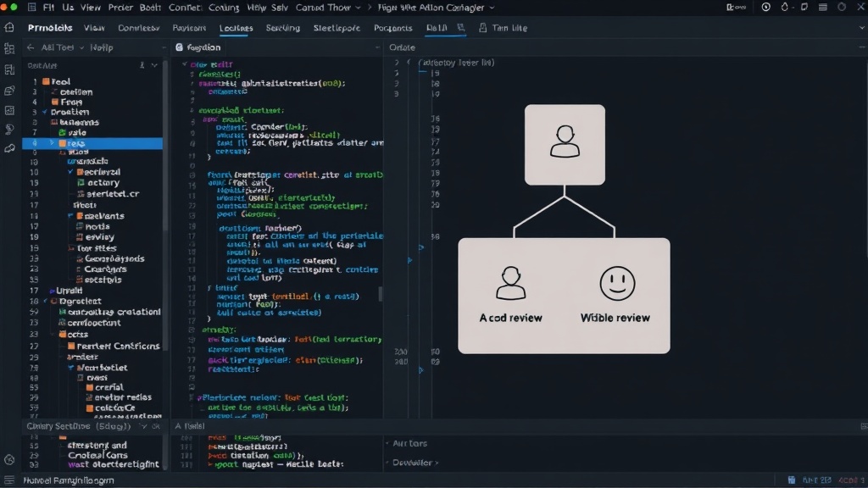868x488 pixels.
Task: Expand the chevron at the toolbar's right end
Action: pyautogui.click(x=862, y=28)
